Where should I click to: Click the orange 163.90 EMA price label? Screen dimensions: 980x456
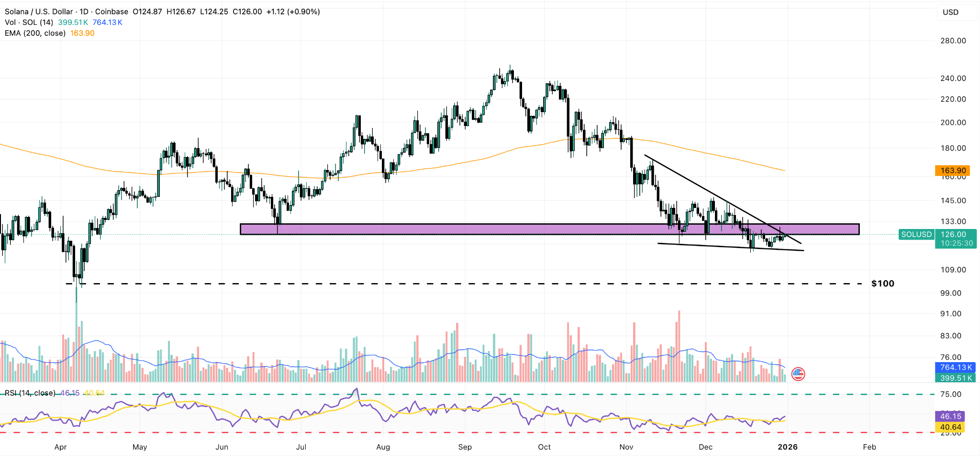click(952, 171)
